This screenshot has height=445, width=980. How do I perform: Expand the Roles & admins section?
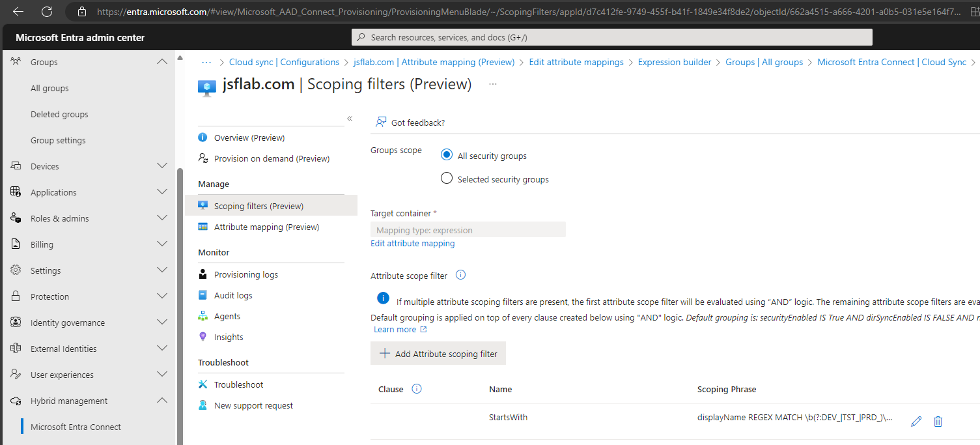(162, 218)
